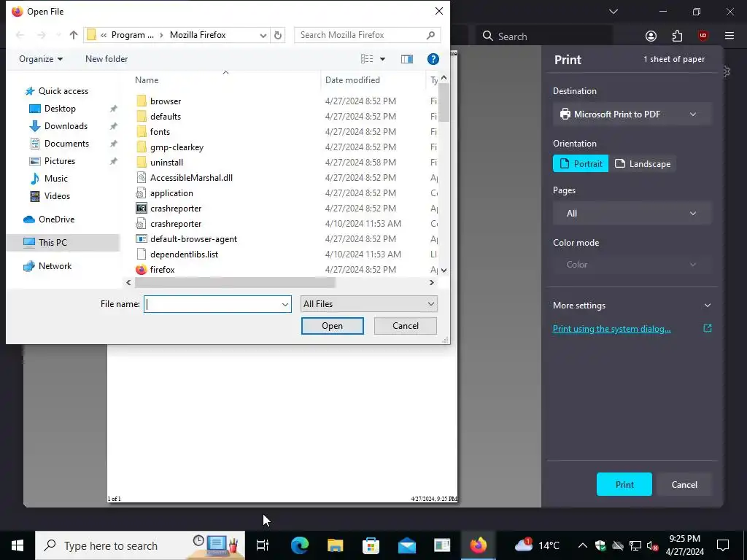The image size is (747, 560).
Task: Click the horizontal scrollbar in file list
Action: tap(235, 282)
